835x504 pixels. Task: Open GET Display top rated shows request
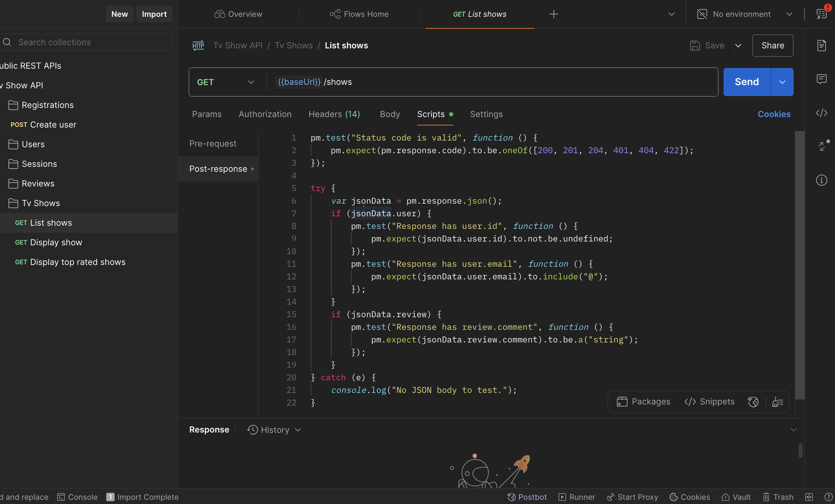pos(88,262)
